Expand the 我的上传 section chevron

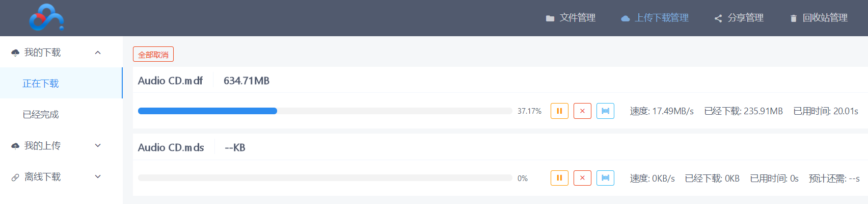(98, 146)
